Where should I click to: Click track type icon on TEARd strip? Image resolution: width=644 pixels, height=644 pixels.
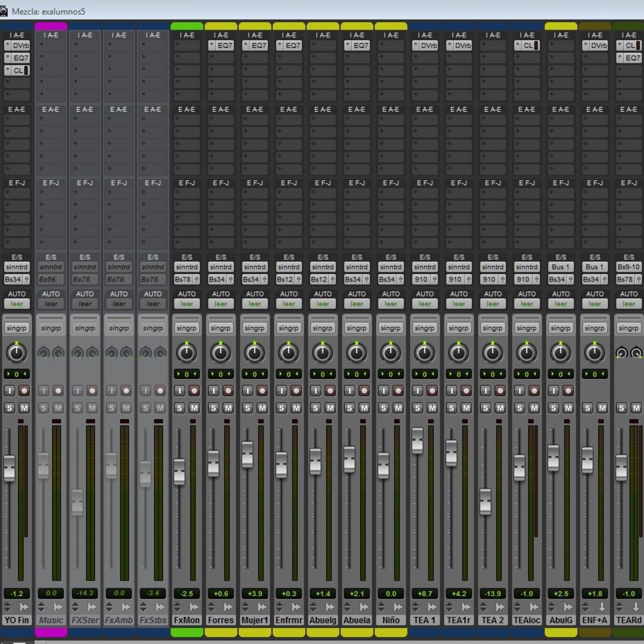[x=636, y=607]
